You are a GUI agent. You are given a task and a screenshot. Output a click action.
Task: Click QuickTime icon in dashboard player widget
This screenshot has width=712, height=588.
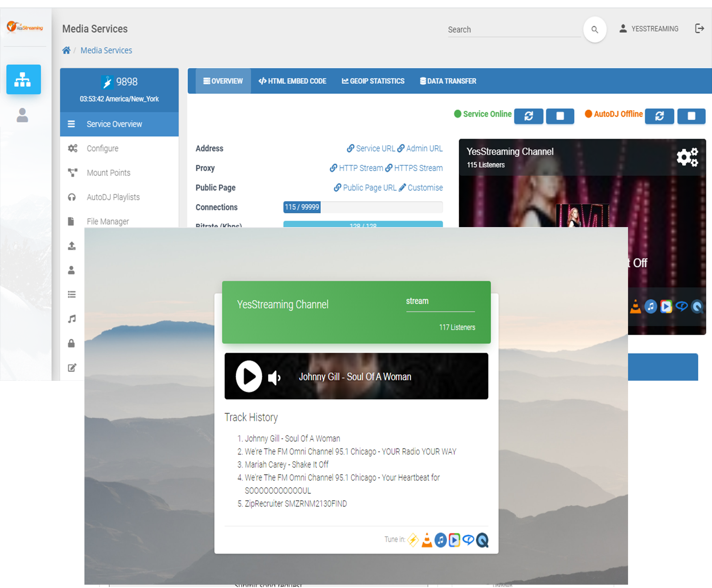click(697, 307)
